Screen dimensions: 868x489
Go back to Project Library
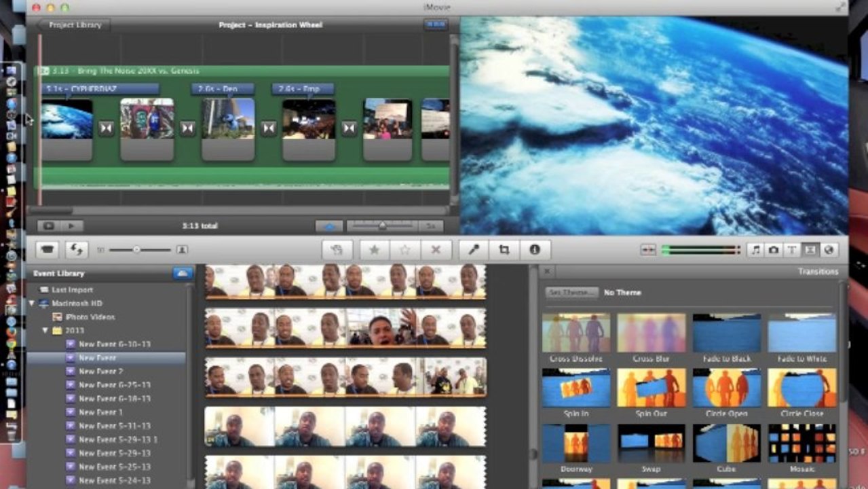pos(73,25)
